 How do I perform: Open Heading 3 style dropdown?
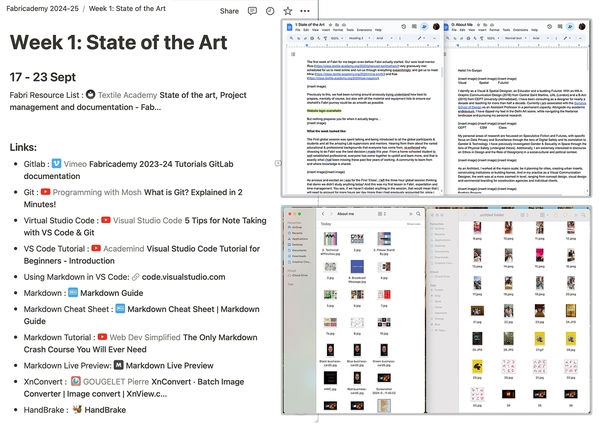[359, 38]
